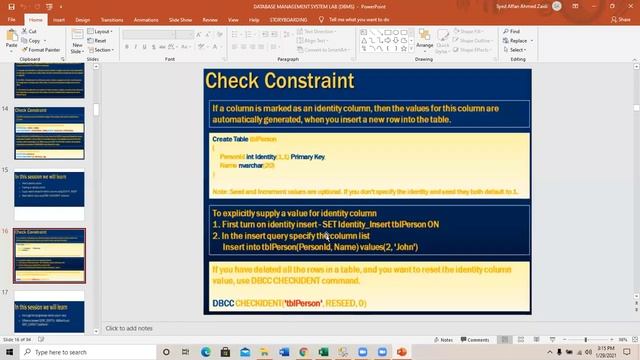
Task: Adjust the zoom slider handle
Action: (586, 340)
